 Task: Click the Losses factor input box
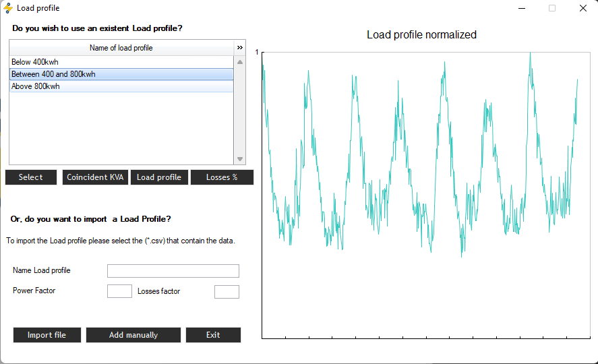tap(227, 292)
